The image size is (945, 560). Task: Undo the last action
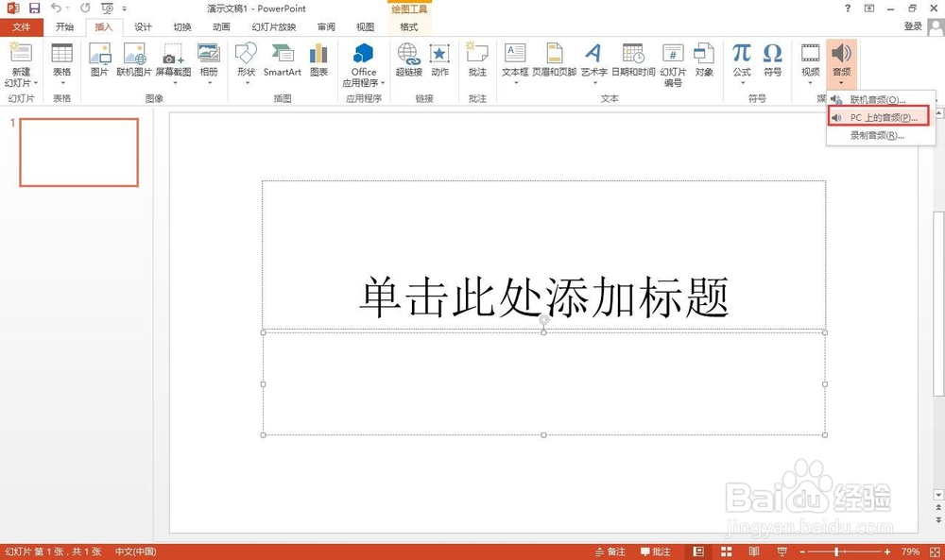(56, 8)
